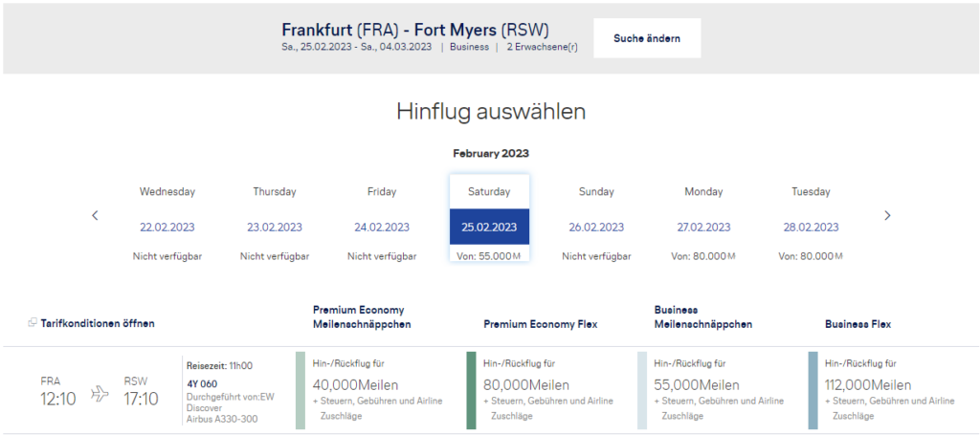Click Frankfurt (FRA) - Fort Myers (RSW) title
The width and height of the screenshot is (980, 435).
click(415, 30)
